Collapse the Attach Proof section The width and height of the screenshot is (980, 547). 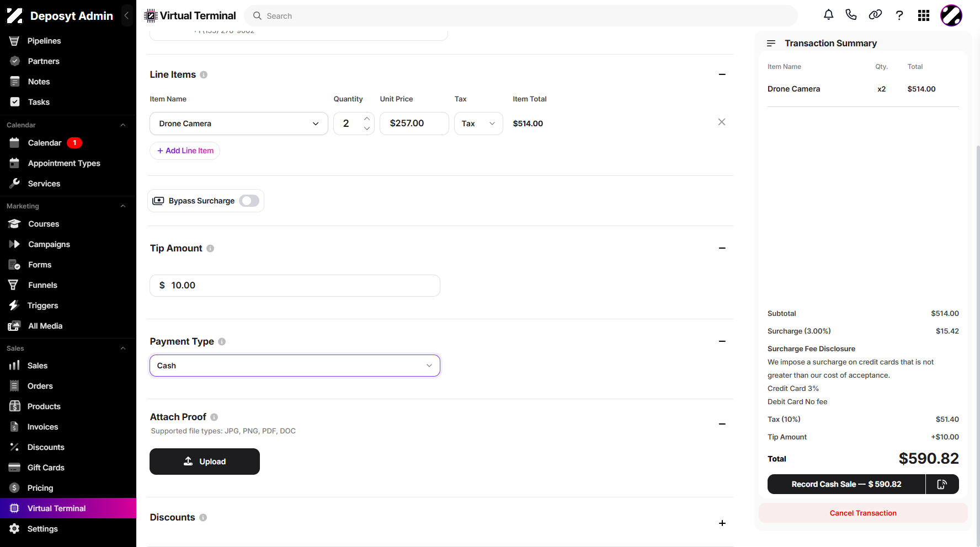pyautogui.click(x=722, y=424)
